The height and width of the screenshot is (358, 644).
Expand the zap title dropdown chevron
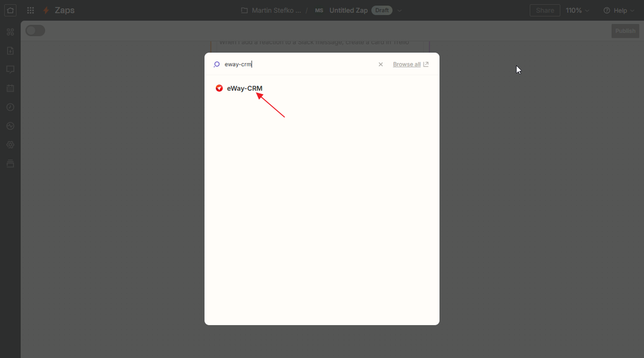[x=400, y=11]
